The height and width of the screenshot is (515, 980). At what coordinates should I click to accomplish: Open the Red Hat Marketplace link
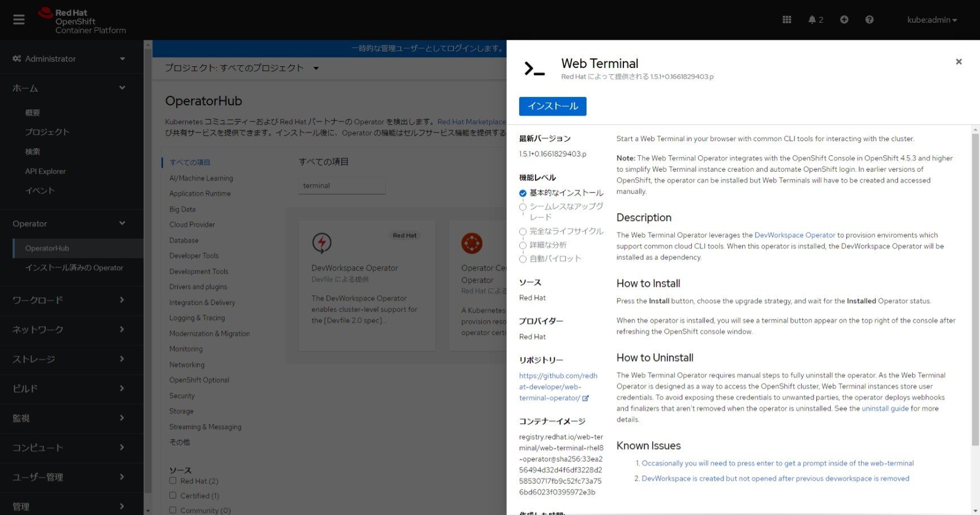pos(471,122)
